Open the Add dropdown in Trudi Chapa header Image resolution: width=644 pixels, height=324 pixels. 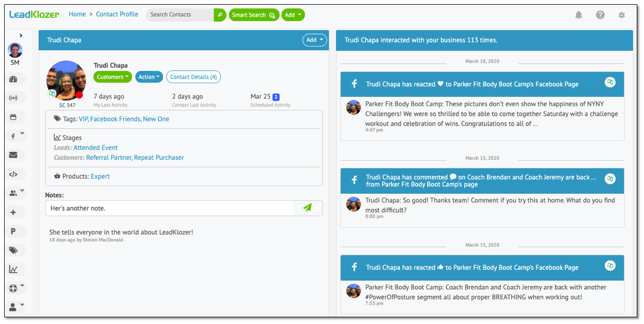[x=314, y=40]
